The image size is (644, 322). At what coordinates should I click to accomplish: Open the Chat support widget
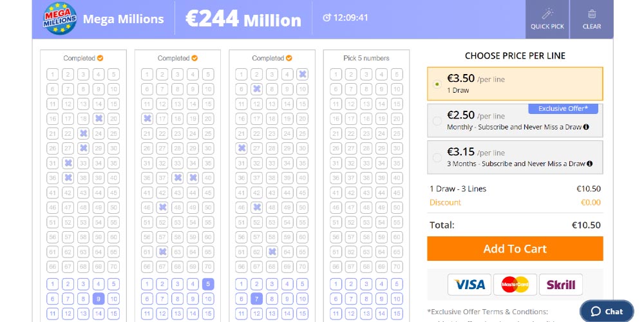coord(607,311)
